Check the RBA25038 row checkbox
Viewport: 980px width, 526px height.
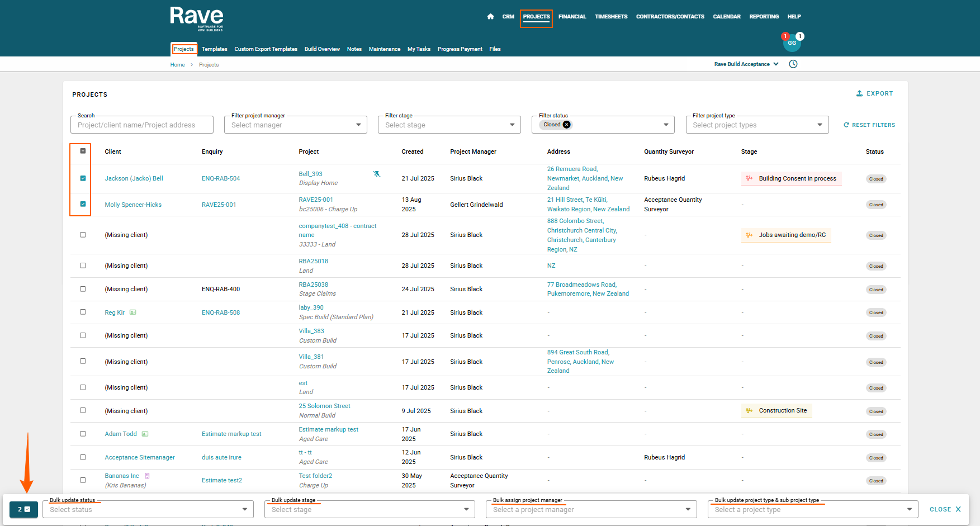[x=83, y=289]
